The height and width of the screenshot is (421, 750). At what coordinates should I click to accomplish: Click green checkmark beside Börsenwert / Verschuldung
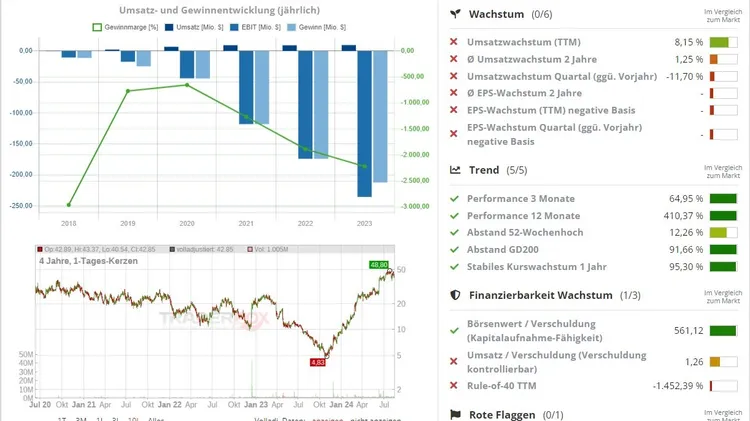tap(454, 331)
